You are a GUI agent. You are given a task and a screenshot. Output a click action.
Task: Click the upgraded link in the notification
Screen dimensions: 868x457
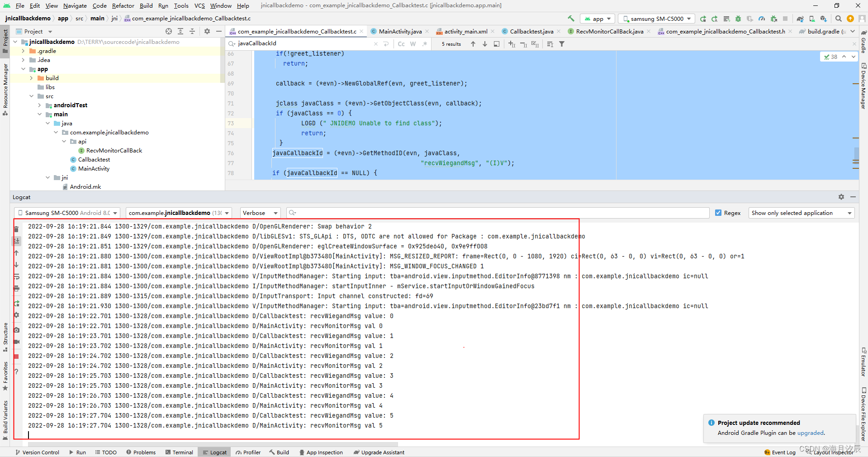click(x=810, y=433)
